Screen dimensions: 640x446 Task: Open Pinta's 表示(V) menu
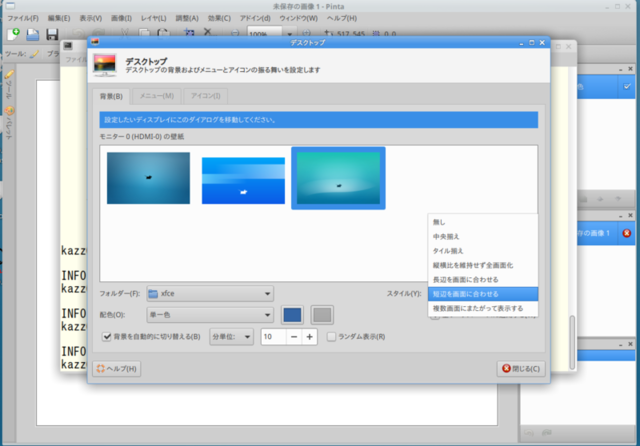coord(91,18)
